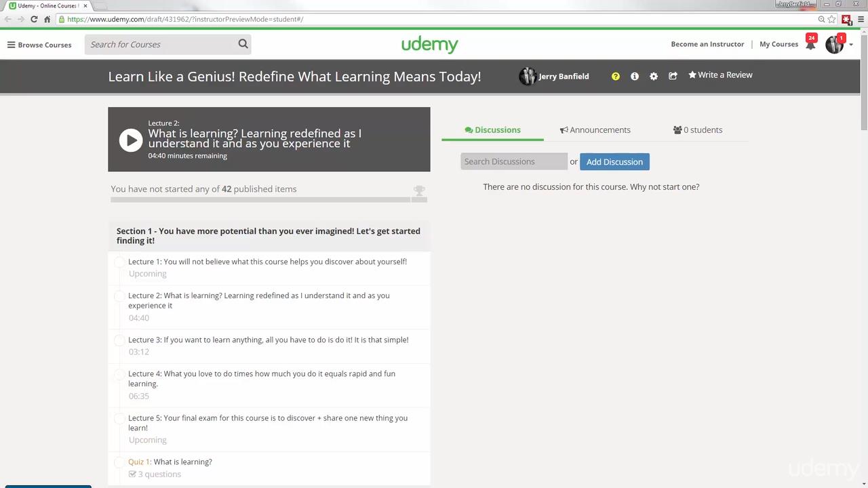The image size is (868, 488).
Task: Close the Udemy browser tab
Action: (x=85, y=5)
